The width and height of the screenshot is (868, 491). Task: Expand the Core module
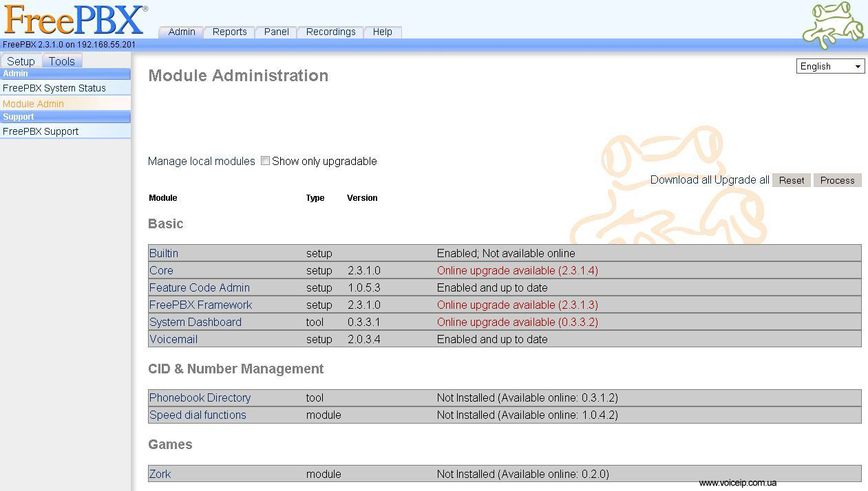pos(161,270)
